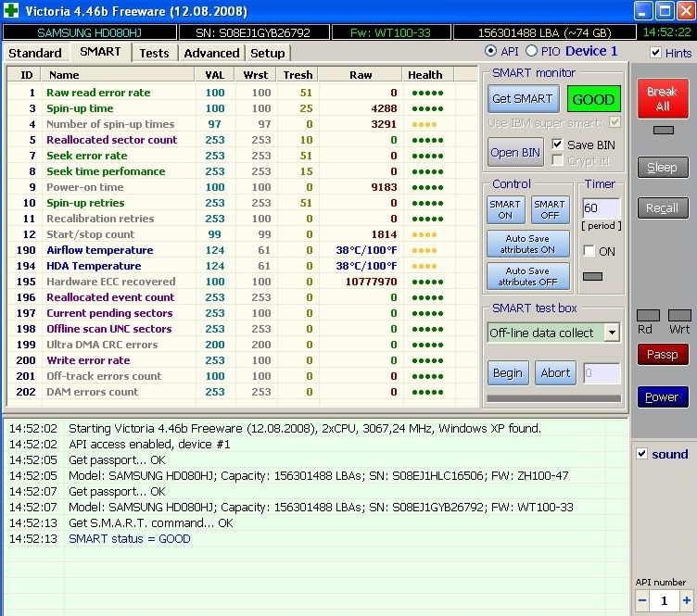Image resolution: width=697 pixels, height=616 pixels.
Task: Select the Raw read error rate row
Action: pos(242,93)
